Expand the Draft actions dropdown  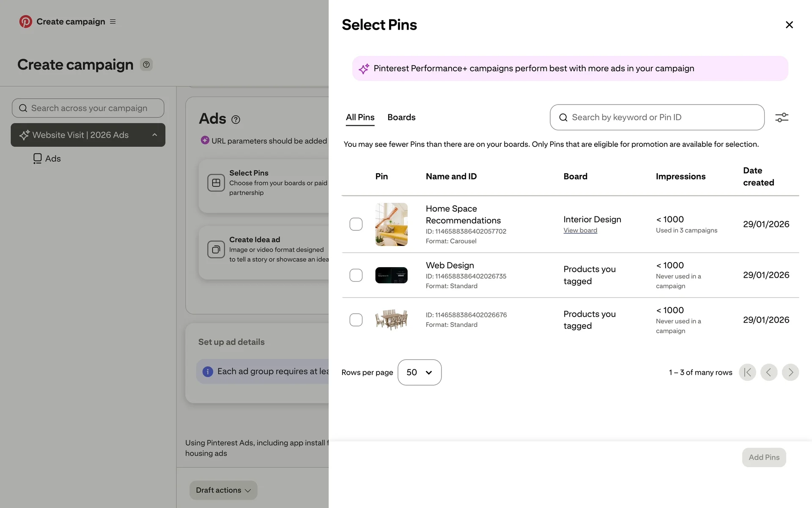(x=223, y=490)
